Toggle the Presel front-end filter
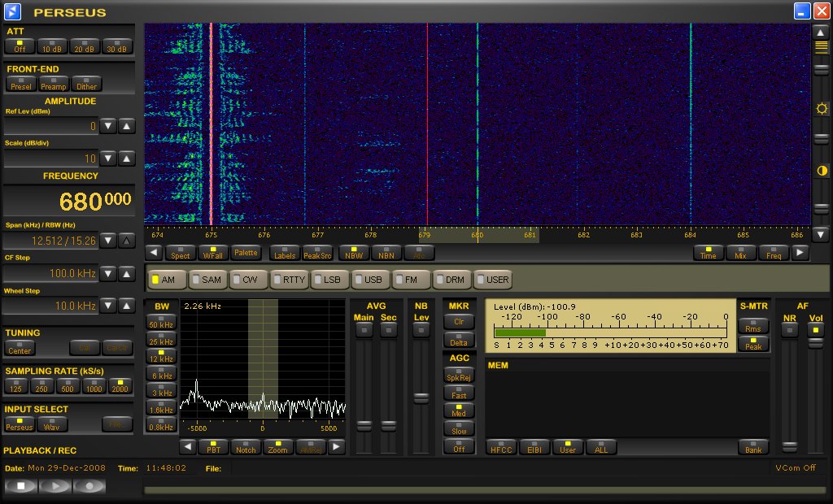The width and height of the screenshot is (833, 504). tap(21, 84)
